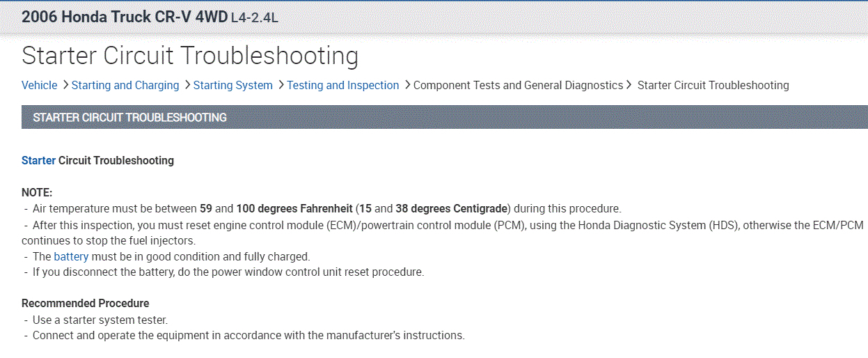Click the chevron after Testing and Inspection

407,85
